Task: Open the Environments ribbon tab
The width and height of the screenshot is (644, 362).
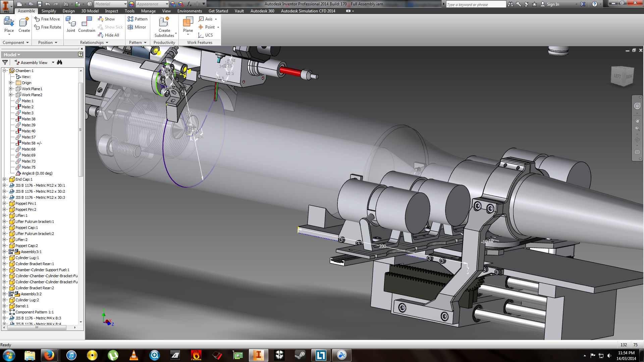Action: coord(190,11)
